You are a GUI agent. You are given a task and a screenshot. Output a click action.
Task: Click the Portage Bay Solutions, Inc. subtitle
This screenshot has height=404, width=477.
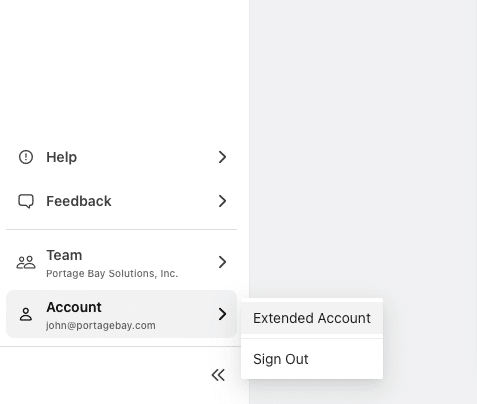click(112, 273)
